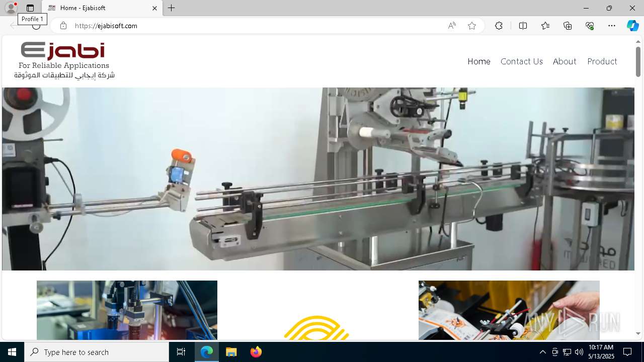The height and width of the screenshot is (362, 644).
Task: Open the left camera inspection machine thumbnail
Action: 127,310
